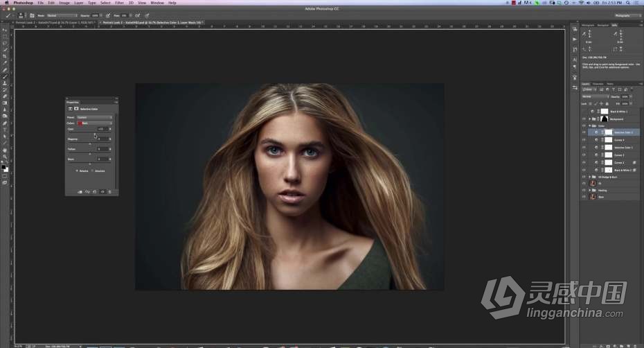Reset adjustment defaults in Properties panel
The width and height of the screenshot is (644, 348).
[94, 192]
